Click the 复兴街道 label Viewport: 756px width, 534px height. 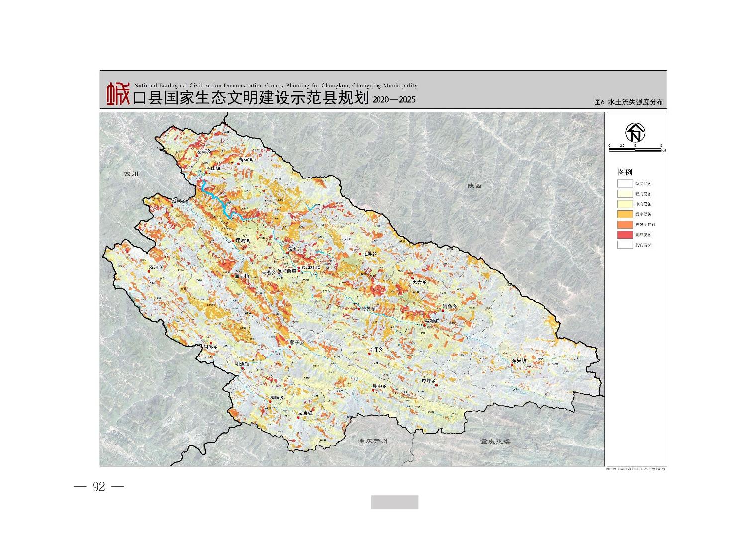tap(286, 271)
